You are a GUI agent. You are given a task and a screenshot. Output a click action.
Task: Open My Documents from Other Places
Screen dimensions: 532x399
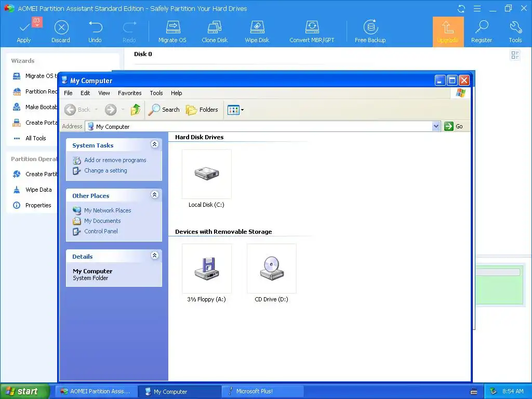pyautogui.click(x=102, y=221)
